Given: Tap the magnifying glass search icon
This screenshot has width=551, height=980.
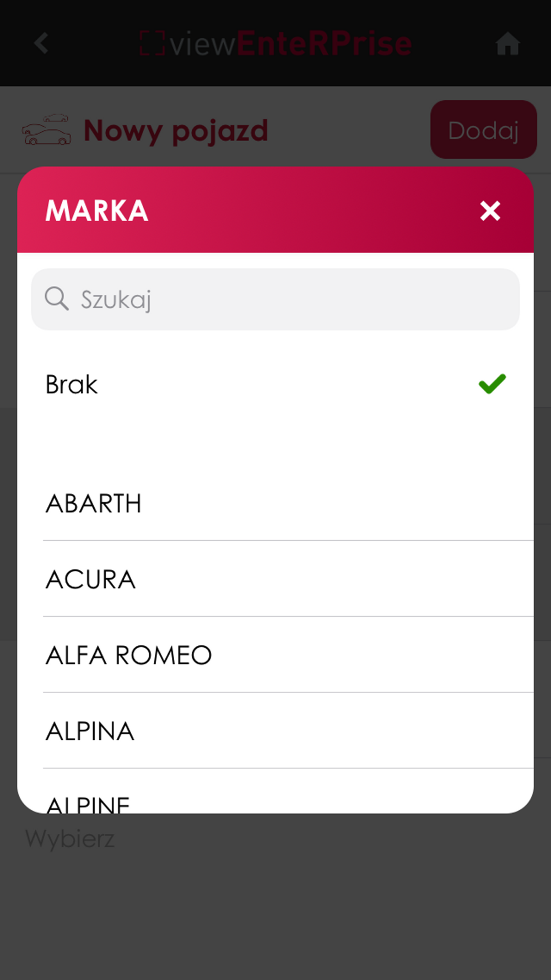Looking at the screenshot, I should coord(57,299).
